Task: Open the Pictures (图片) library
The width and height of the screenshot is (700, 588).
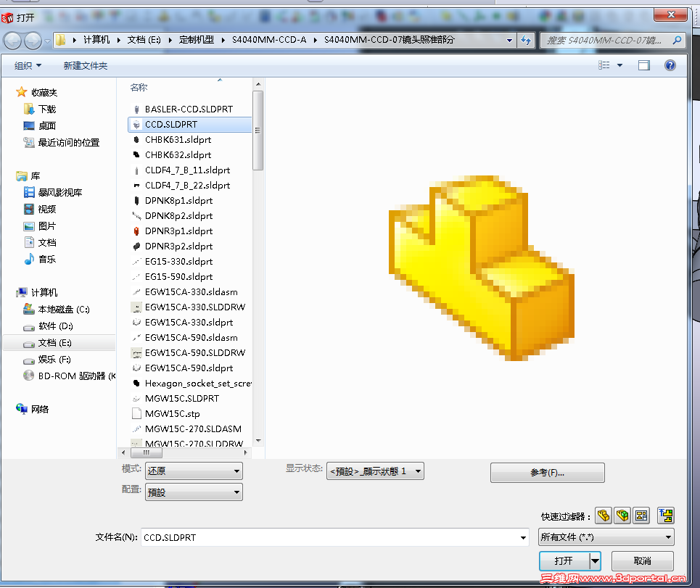Action: point(40,226)
